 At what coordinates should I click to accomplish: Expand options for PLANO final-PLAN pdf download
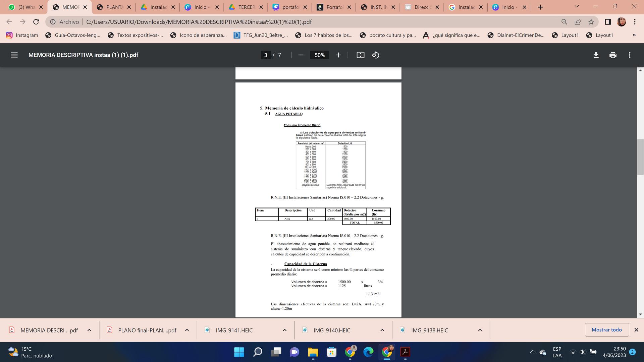(187, 330)
